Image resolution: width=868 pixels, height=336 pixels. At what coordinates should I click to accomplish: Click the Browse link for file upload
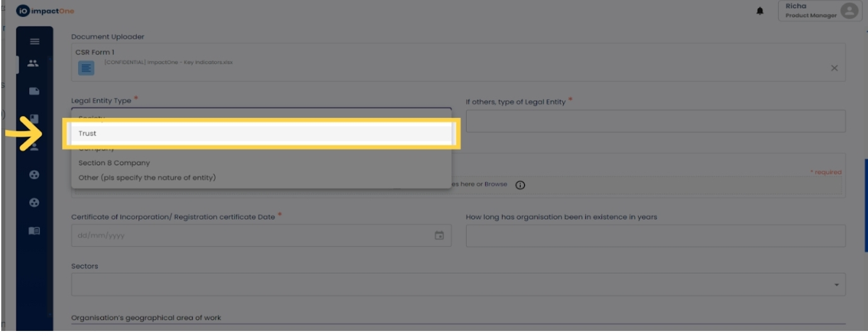tap(495, 184)
